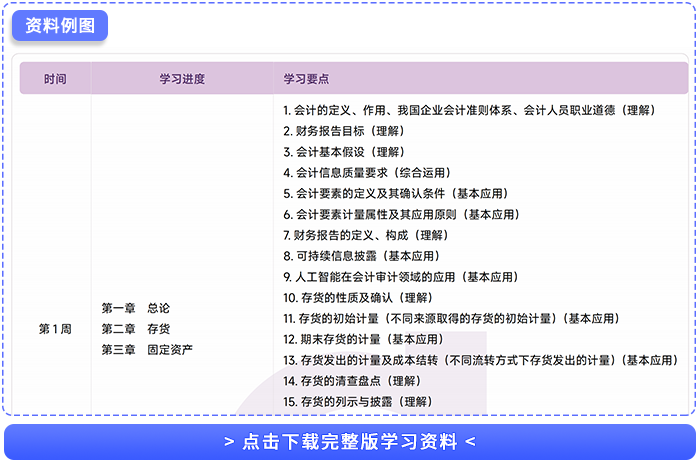Click the 第一章 总论 row
Screen dimensions: 700x467
[x=136, y=308]
